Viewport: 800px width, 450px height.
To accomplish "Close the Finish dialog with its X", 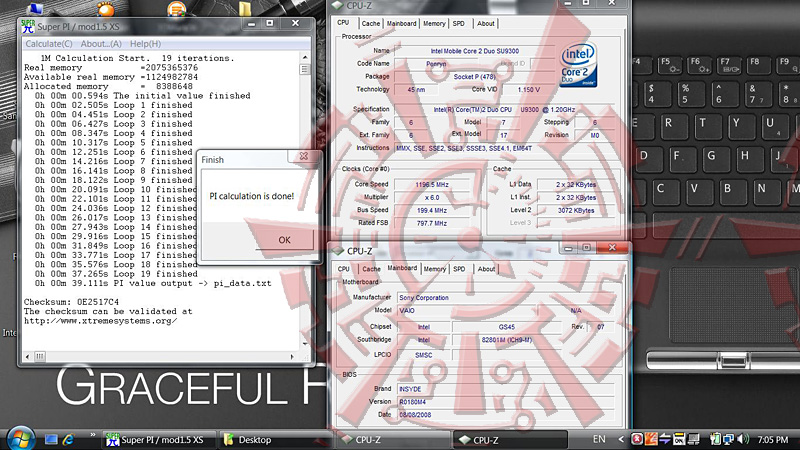I will (304, 156).
